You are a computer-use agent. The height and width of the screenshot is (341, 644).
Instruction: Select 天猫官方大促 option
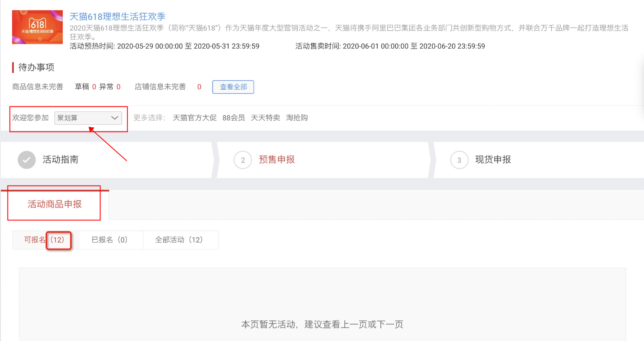tap(195, 118)
